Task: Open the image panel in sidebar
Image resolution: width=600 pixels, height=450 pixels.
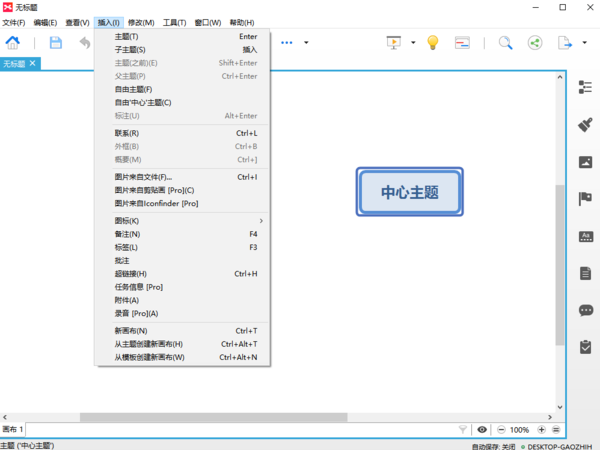Action: [x=585, y=162]
